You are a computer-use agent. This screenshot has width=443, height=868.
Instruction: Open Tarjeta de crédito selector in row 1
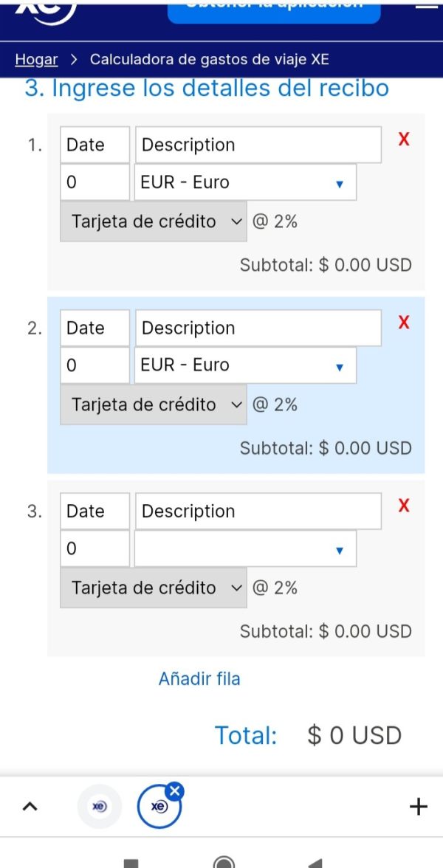point(154,221)
